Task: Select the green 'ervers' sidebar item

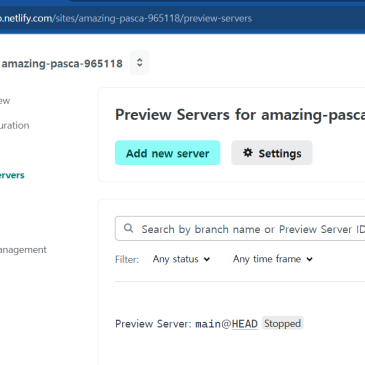Action: pyautogui.click(x=12, y=175)
